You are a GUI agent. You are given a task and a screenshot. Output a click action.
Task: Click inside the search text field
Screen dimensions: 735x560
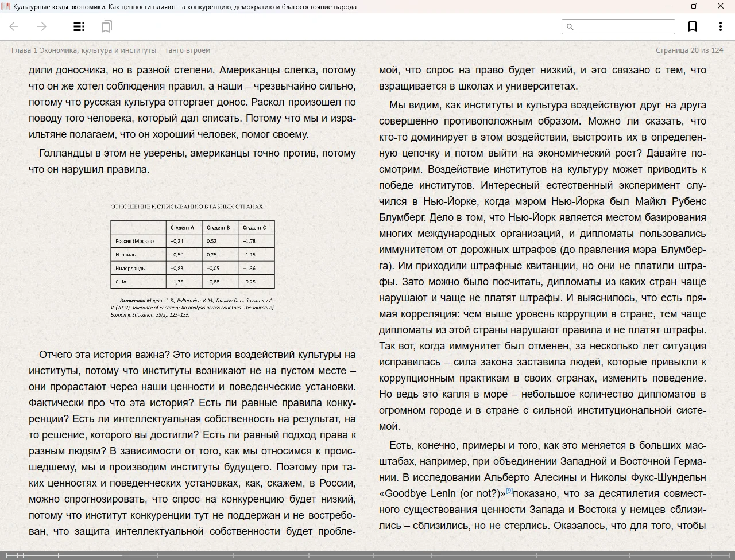tap(624, 26)
